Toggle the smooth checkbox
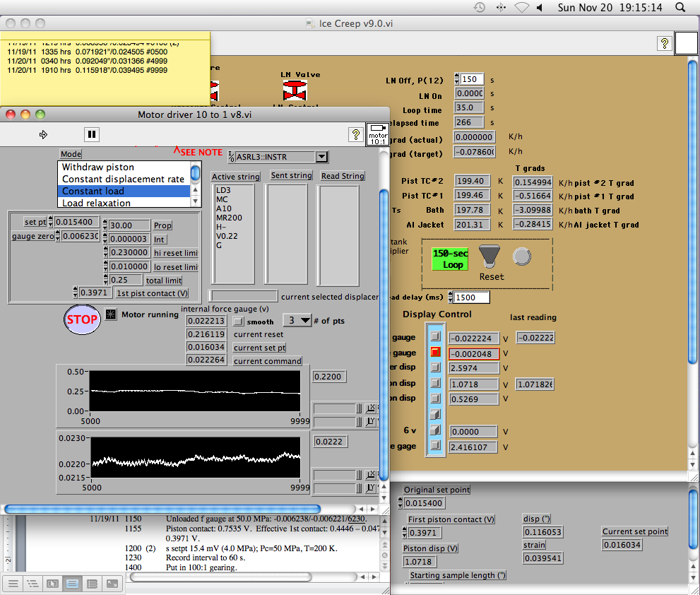700x595 pixels. pyautogui.click(x=240, y=321)
